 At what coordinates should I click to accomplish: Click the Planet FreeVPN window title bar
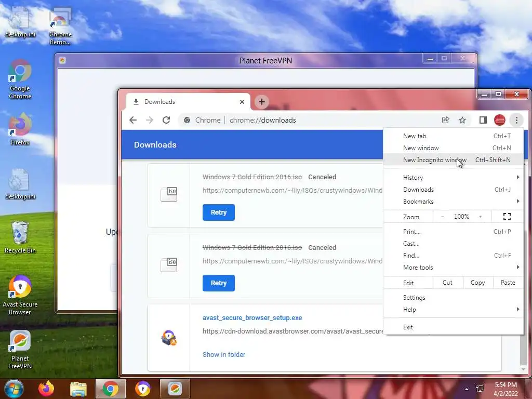tap(265, 60)
